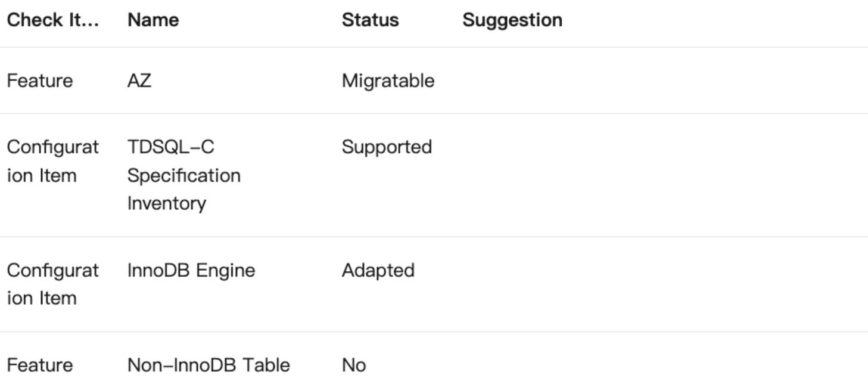Select the Feature cell in the AZ row
The width and height of the screenshot is (868, 387).
(39, 81)
